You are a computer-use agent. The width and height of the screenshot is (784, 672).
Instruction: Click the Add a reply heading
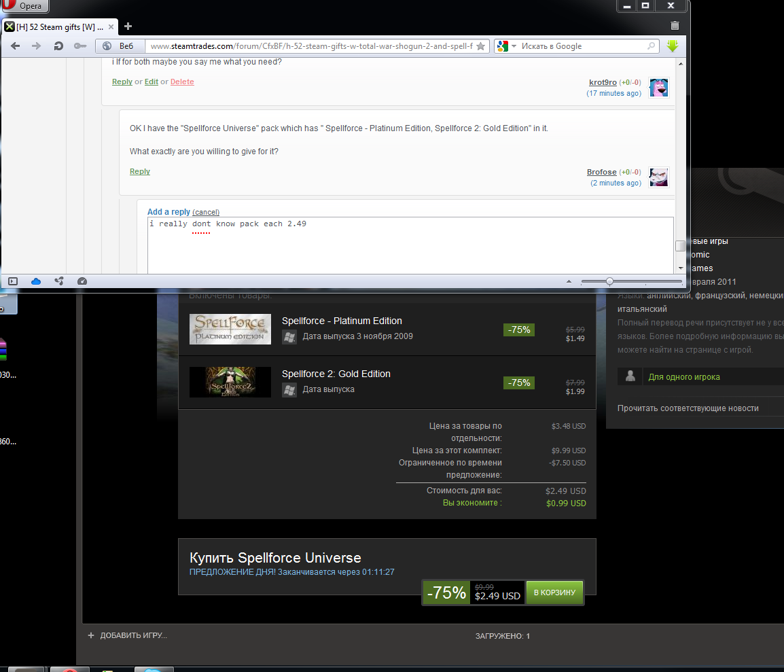pyautogui.click(x=168, y=212)
